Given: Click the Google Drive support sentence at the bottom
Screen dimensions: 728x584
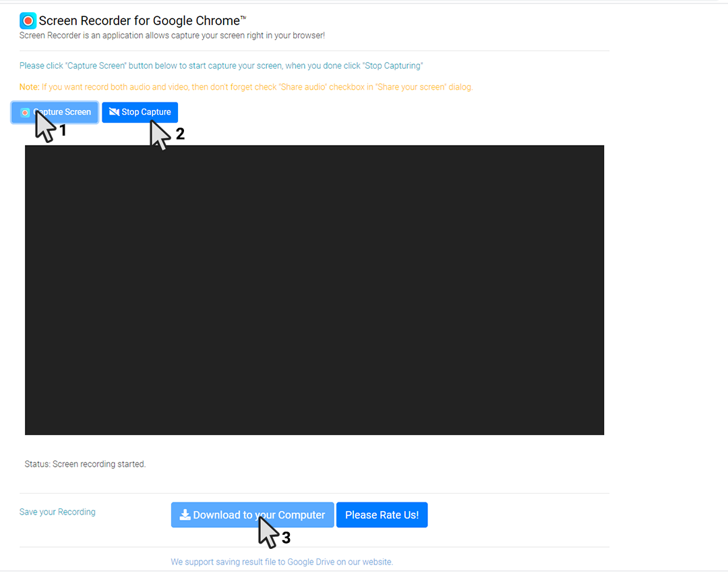Looking at the screenshot, I should (x=281, y=562).
